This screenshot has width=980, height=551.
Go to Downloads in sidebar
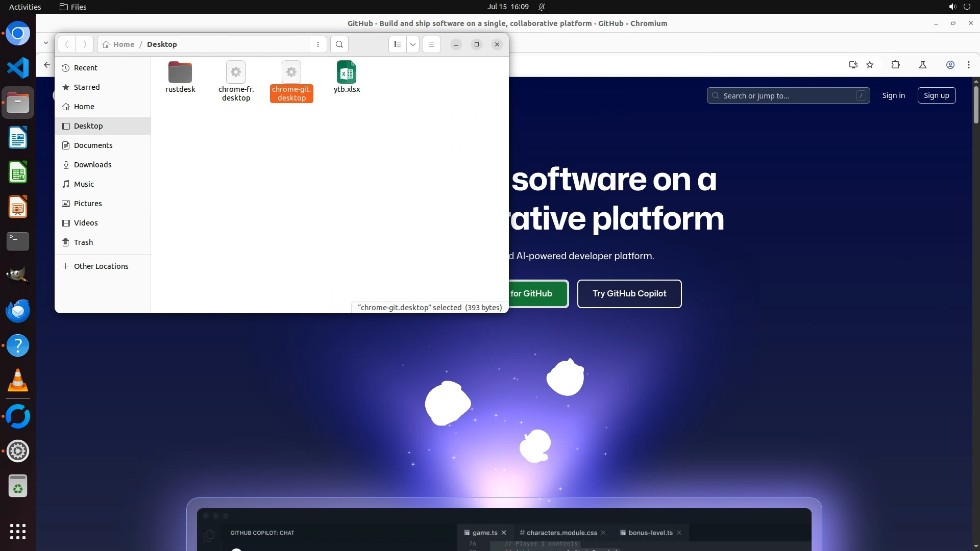click(92, 165)
